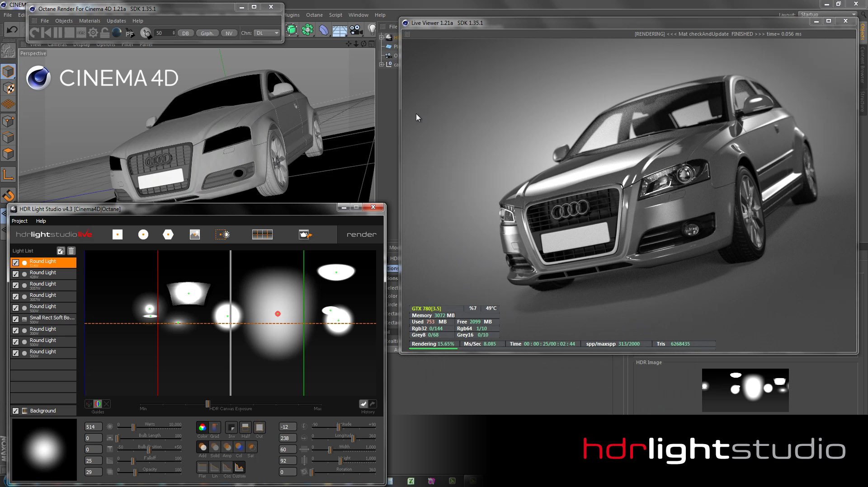Click the render button in HDR Light Studio

click(x=361, y=234)
